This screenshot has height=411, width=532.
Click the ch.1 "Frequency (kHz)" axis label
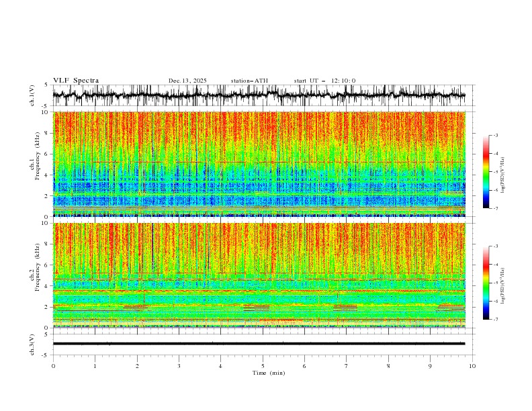coord(38,155)
